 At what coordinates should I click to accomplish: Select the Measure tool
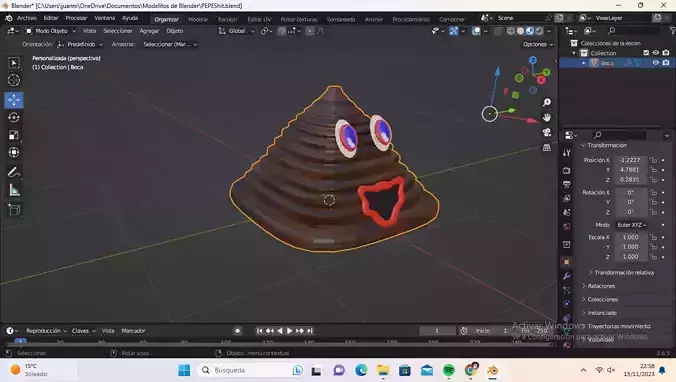14,190
